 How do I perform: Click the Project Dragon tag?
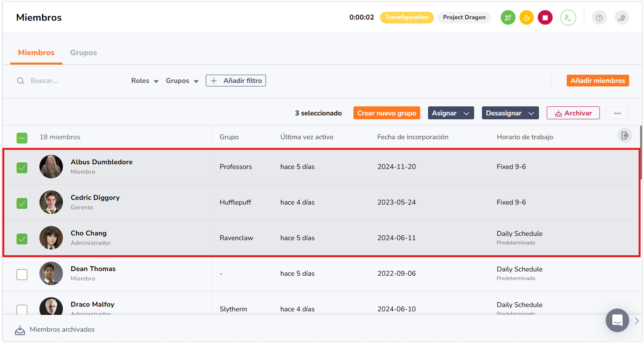pyautogui.click(x=464, y=18)
